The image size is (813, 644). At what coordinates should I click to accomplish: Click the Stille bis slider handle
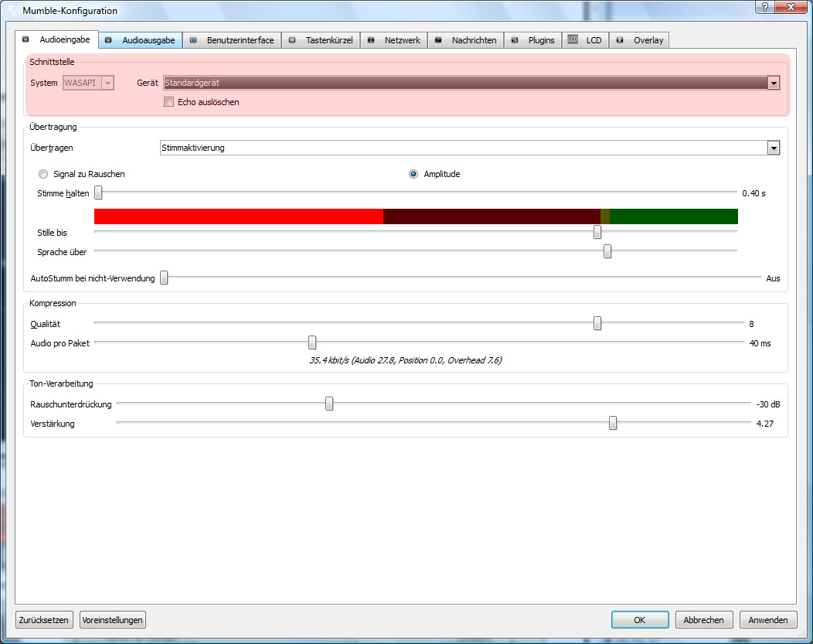pos(597,232)
